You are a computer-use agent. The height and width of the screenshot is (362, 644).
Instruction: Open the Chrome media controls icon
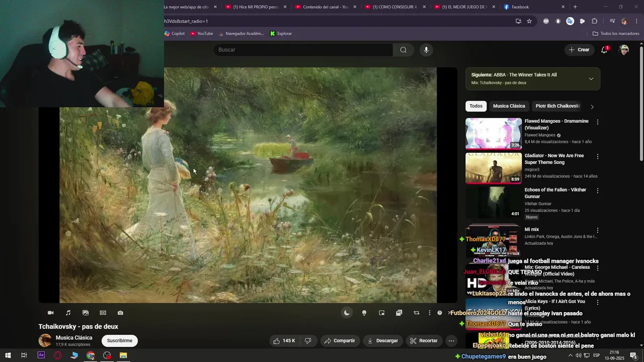click(612, 21)
